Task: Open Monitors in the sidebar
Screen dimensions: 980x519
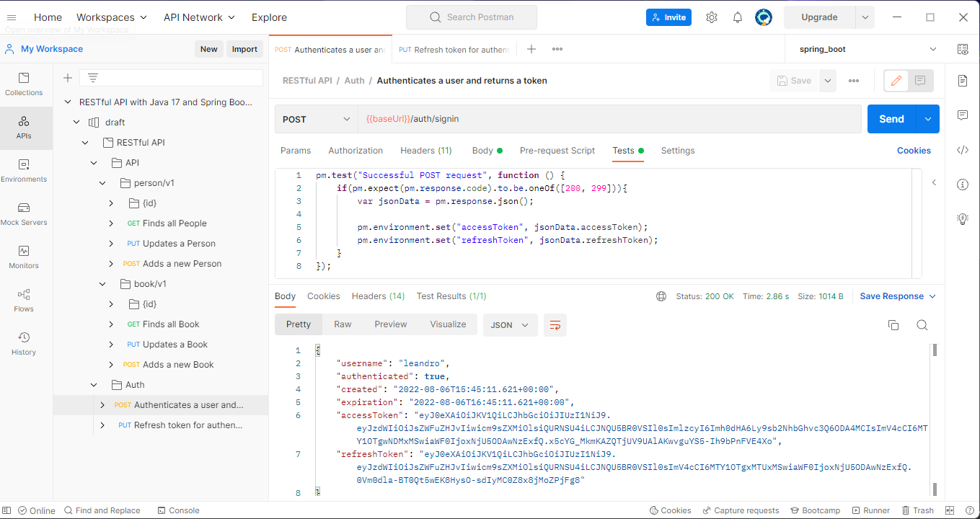Action: [24, 257]
